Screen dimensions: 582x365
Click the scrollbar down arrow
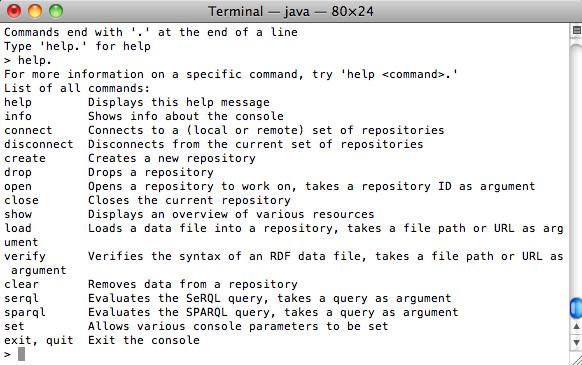click(x=576, y=342)
